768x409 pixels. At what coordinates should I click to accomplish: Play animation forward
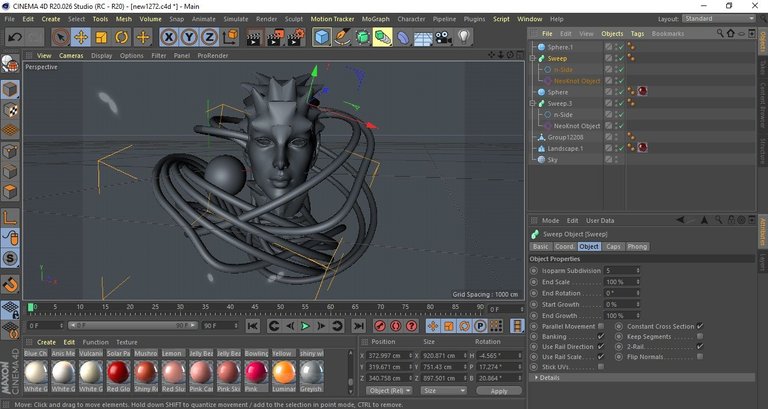(305, 326)
